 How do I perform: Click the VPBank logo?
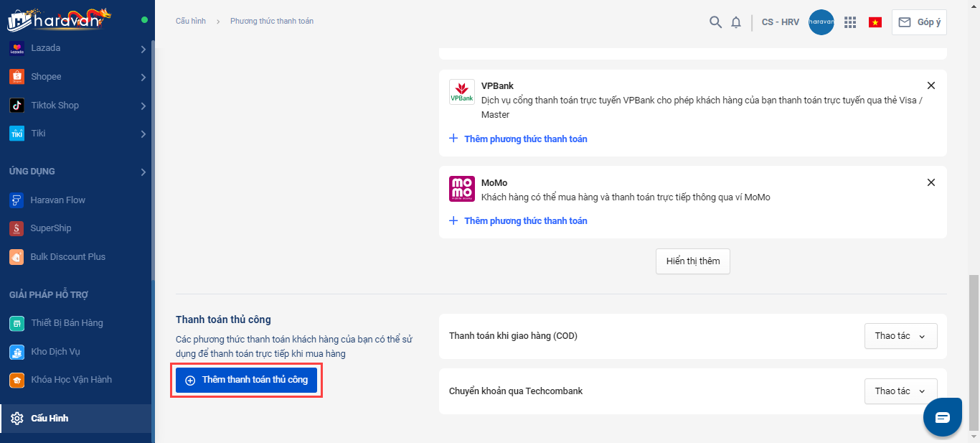click(462, 92)
